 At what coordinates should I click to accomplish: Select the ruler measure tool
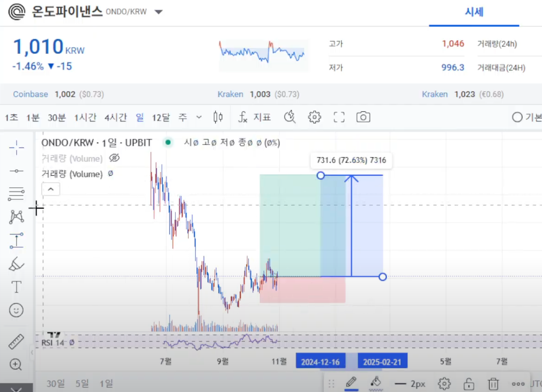pyautogui.click(x=16, y=342)
